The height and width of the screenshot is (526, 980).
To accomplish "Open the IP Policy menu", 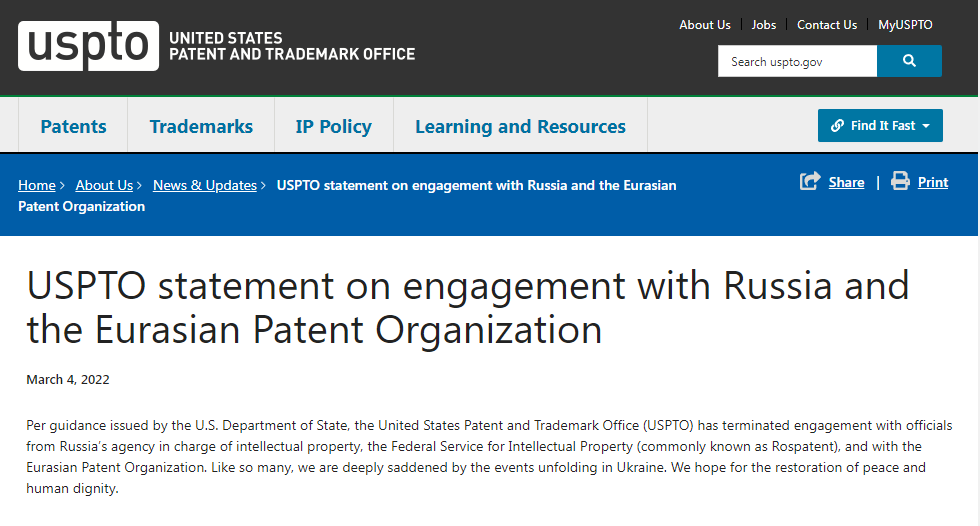I will (x=333, y=126).
